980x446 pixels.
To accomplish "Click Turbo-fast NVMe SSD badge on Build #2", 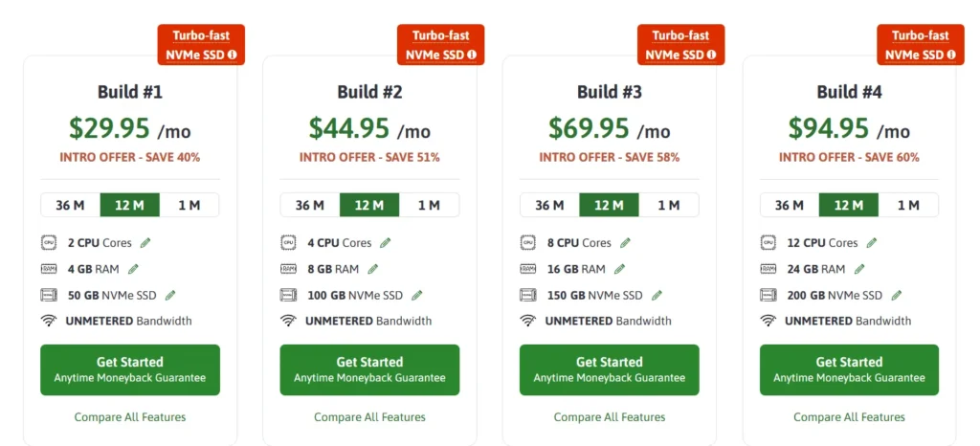I will coord(440,45).
